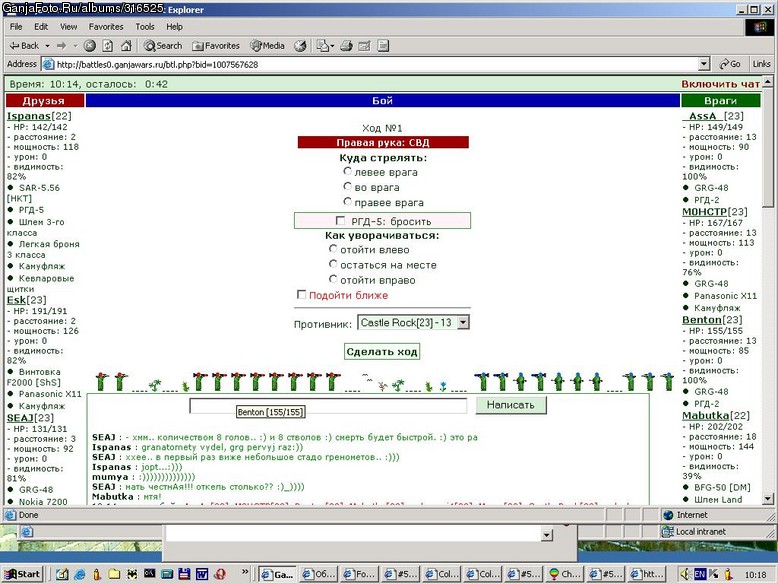The height and width of the screenshot is (584, 778).
Task: Open the Tools menu
Action: pyautogui.click(x=145, y=27)
